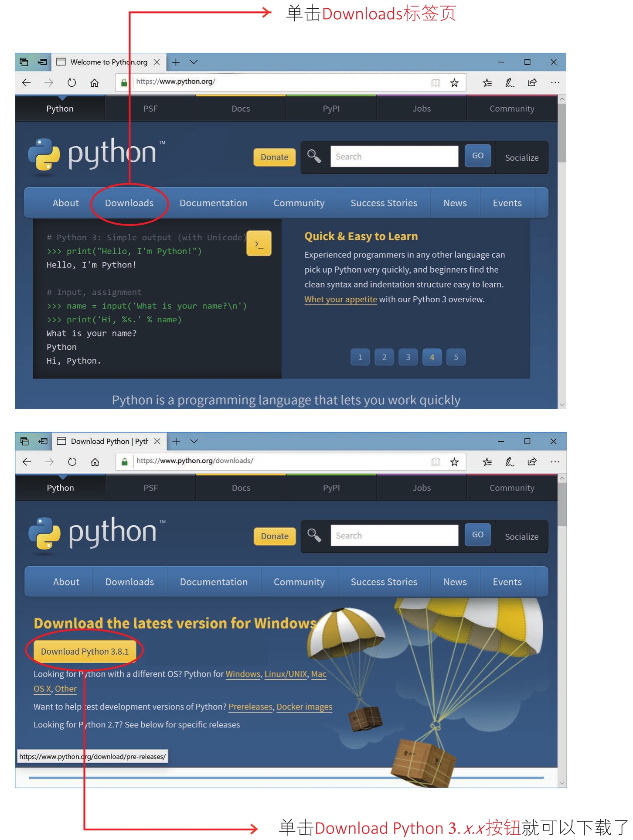The height and width of the screenshot is (840, 633).
Task: Close the Welcome to Python.org tab
Action: pyautogui.click(x=157, y=62)
